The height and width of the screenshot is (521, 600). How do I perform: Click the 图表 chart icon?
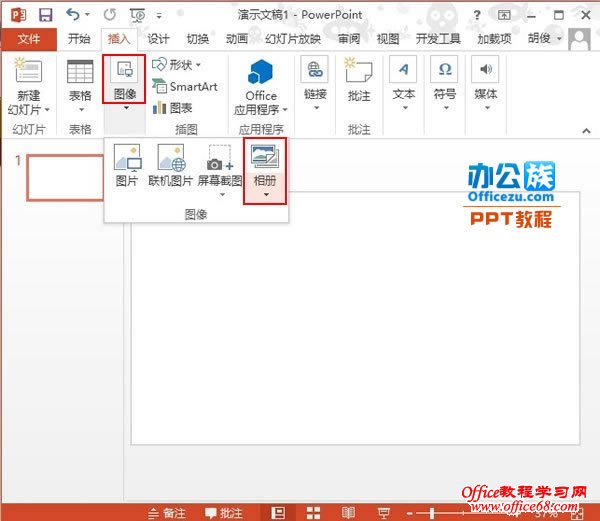(173, 107)
